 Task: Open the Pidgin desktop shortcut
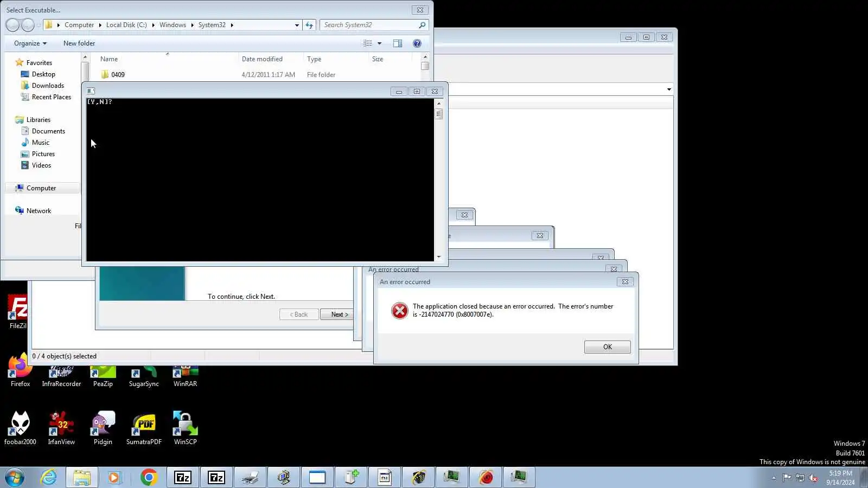(103, 428)
